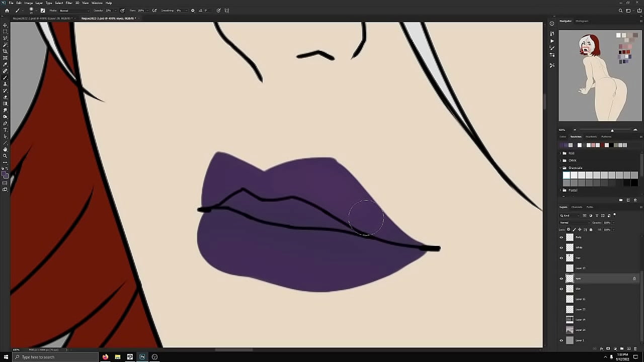This screenshot has height=362, width=644.
Task: Collapse the Grayscale swatch group
Action: [560, 167]
